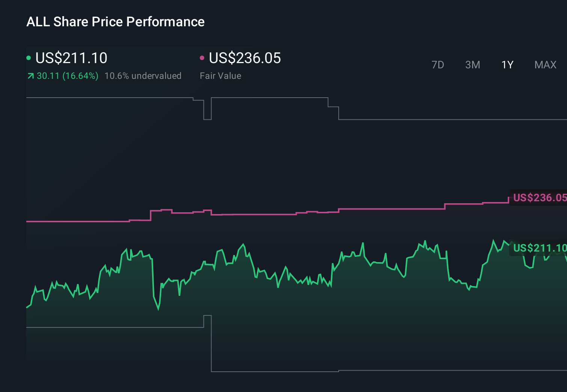The height and width of the screenshot is (392, 567).
Task: Show full history with the MAX option
Action: [545, 65]
